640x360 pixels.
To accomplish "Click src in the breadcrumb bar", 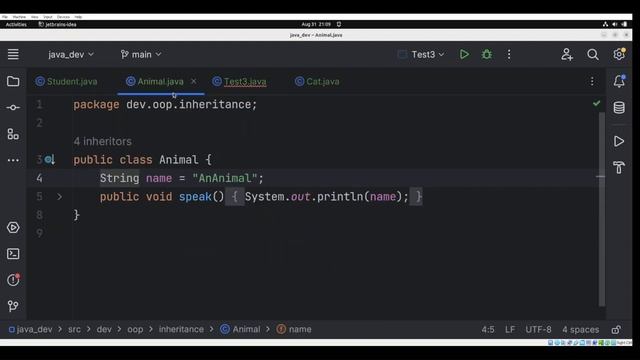I will pyautogui.click(x=74, y=329).
